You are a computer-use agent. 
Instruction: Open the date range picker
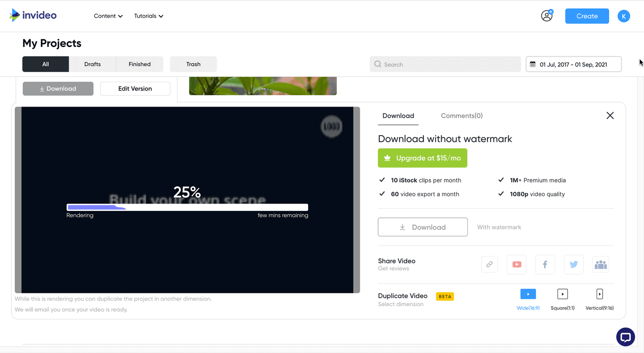coord(573,64)
